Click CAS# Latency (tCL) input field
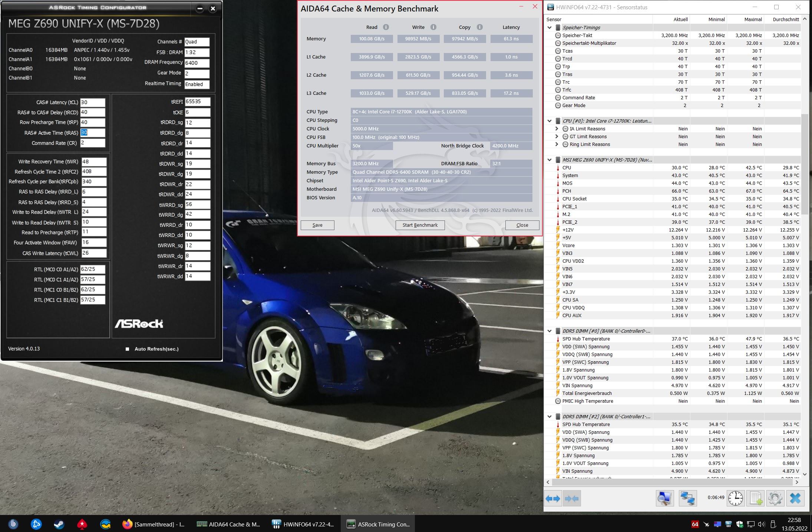The image size is (812, 532). 93,102
